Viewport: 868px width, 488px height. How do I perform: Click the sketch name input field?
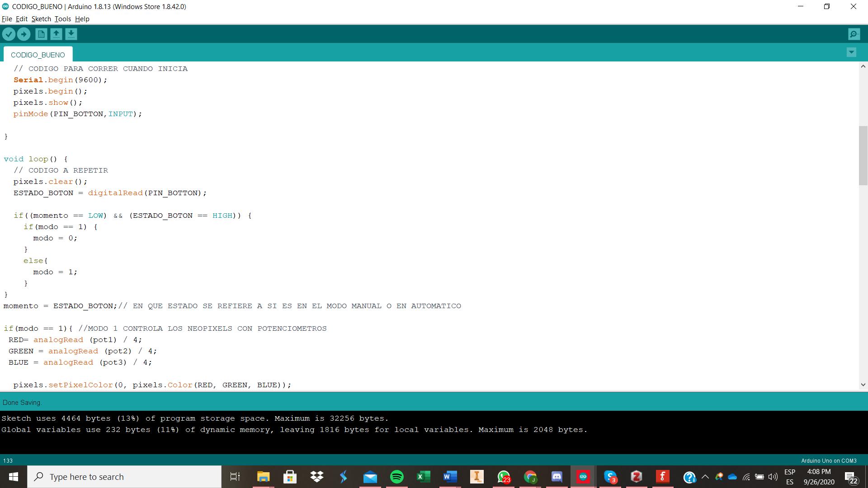click(38, 54)
